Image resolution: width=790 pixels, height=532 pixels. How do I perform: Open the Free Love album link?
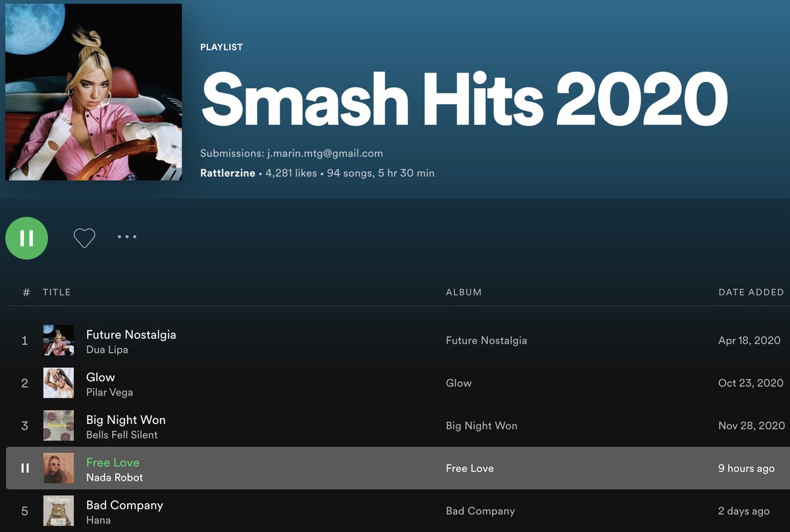(x=470, y=468)
